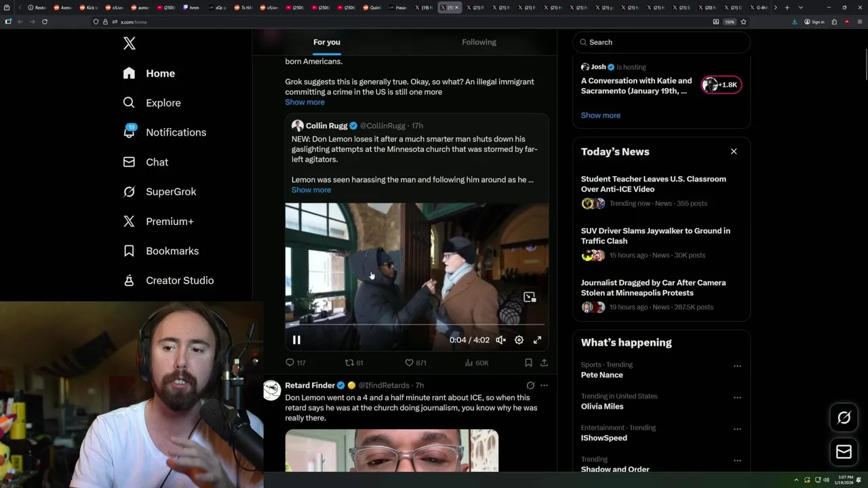Open more options on Retard Finder post
This screenshot has width=868, height=488.
544,386
